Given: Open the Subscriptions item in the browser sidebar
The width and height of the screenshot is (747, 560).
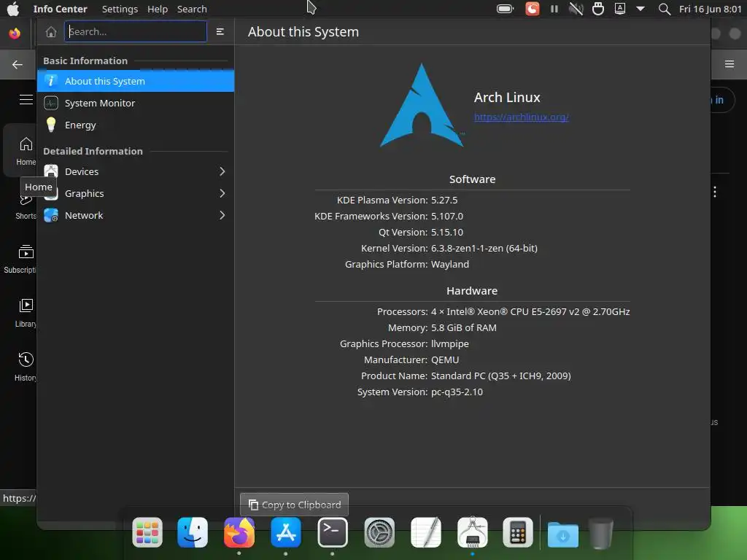Looking at the screenshot, I should coord(21,259).
